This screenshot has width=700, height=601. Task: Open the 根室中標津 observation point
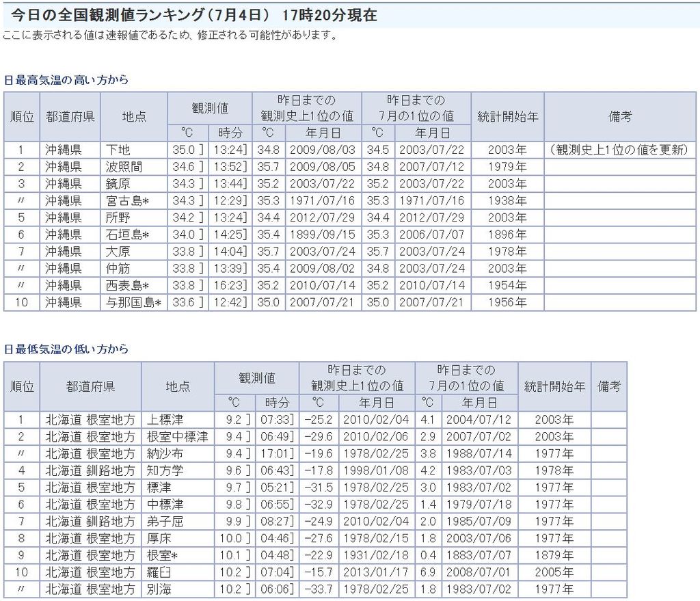(x=177, y=436)
